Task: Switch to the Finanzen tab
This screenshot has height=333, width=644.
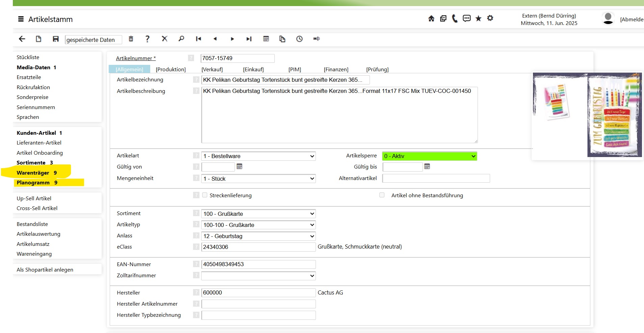Action: 336,70
